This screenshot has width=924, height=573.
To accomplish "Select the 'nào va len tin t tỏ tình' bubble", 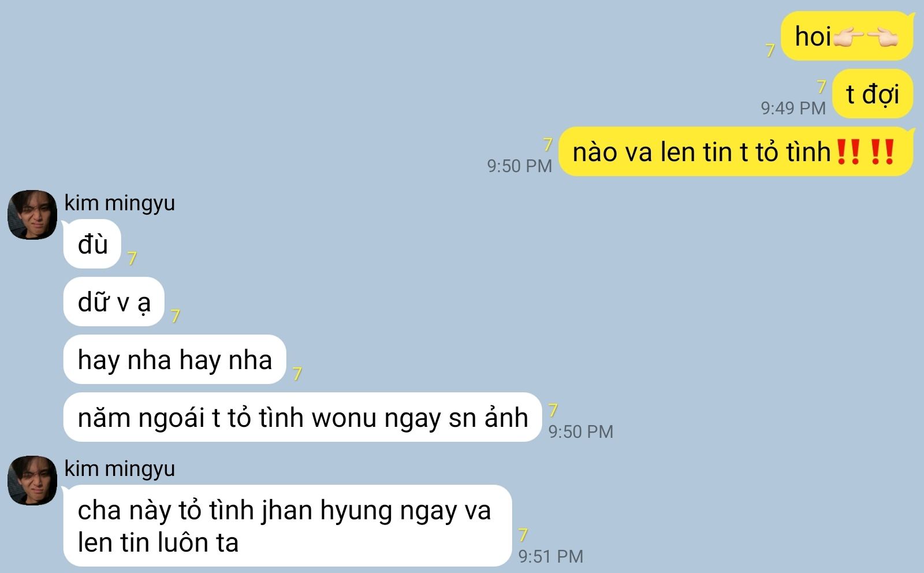I will point(736,151).
